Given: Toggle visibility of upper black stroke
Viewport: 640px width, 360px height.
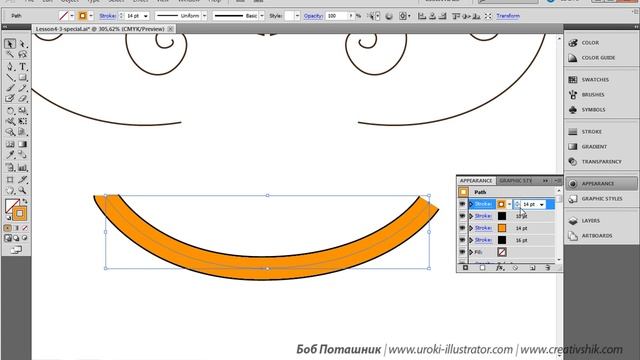Looking at the screenshot, I should (x=462, y=216).
